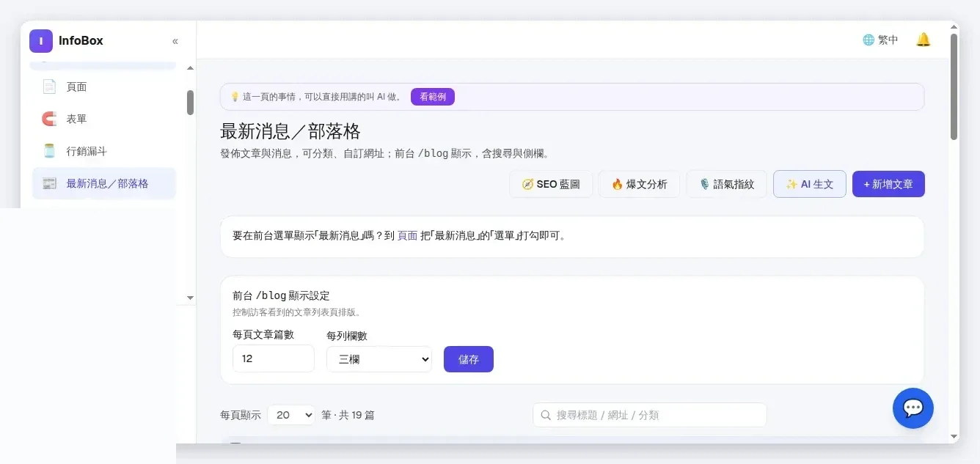Open the blue chat bubble widget
Screen dimensions: 980x464
913,408
